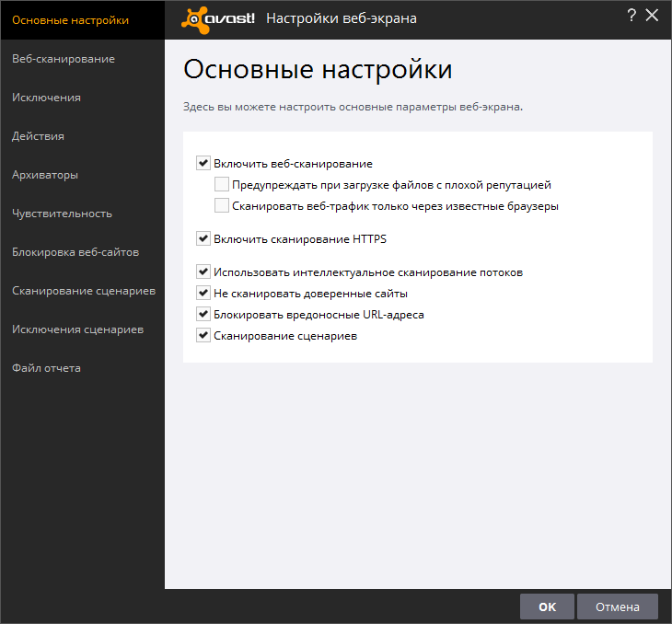Click the 'Основные настройки' page heading
This screenshot has width=672, height=624.
click(318, 69)
